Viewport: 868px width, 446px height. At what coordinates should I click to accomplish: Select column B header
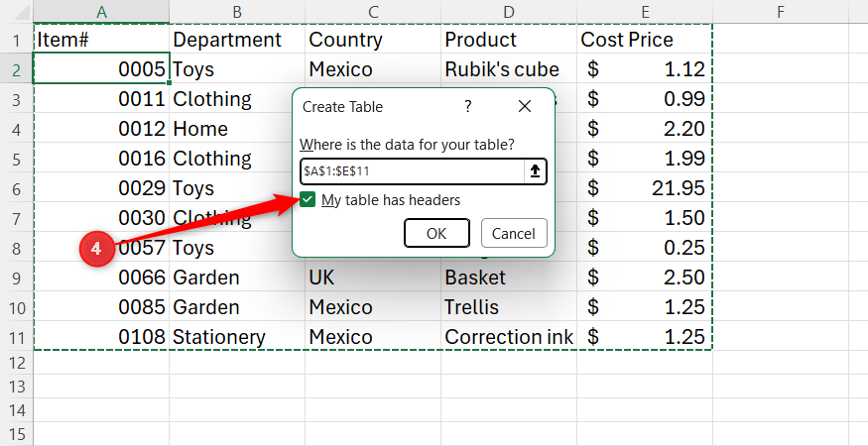[237, 12]
